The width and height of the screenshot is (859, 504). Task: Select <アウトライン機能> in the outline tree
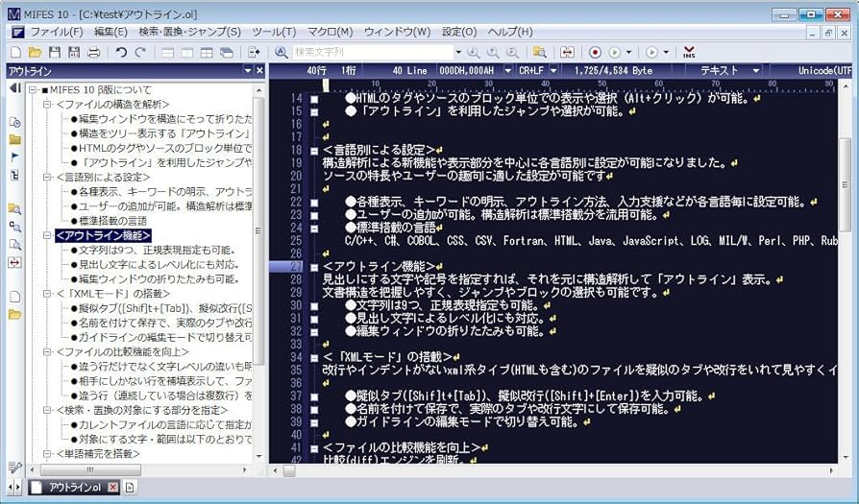click(x=104, y=236)
